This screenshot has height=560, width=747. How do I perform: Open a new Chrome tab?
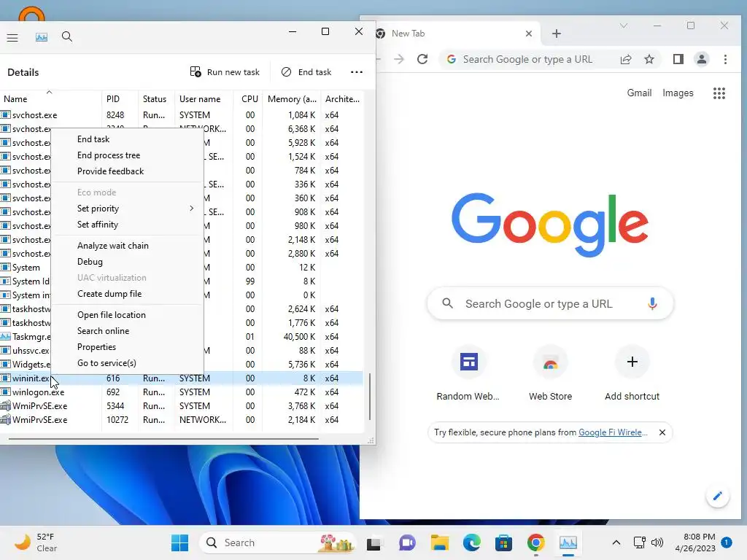click(557, 34)
